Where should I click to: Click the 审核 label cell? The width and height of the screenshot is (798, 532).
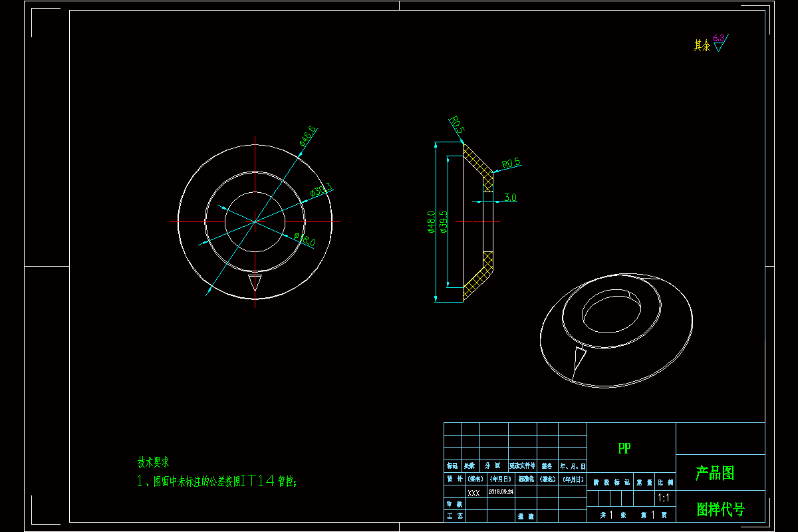(454, 503)
